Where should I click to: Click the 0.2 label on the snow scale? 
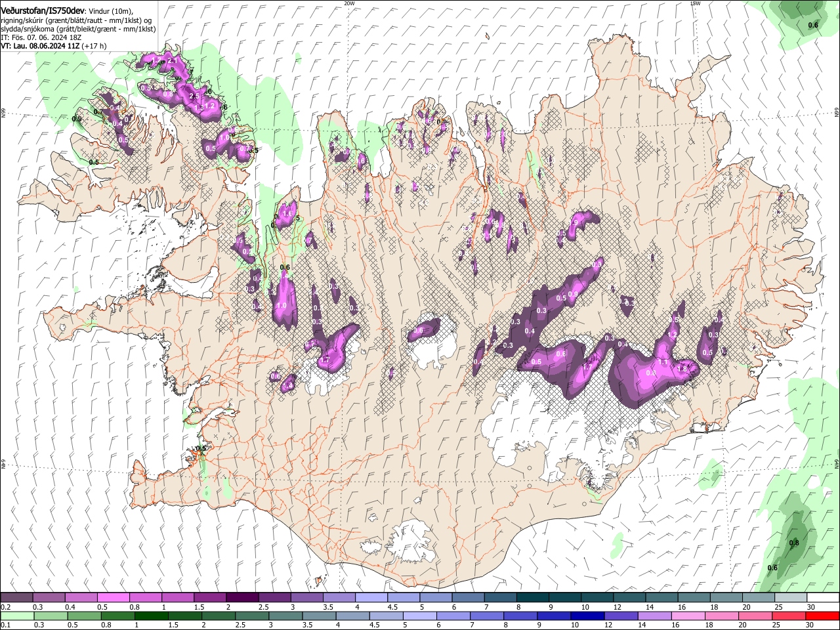(5, 606)
